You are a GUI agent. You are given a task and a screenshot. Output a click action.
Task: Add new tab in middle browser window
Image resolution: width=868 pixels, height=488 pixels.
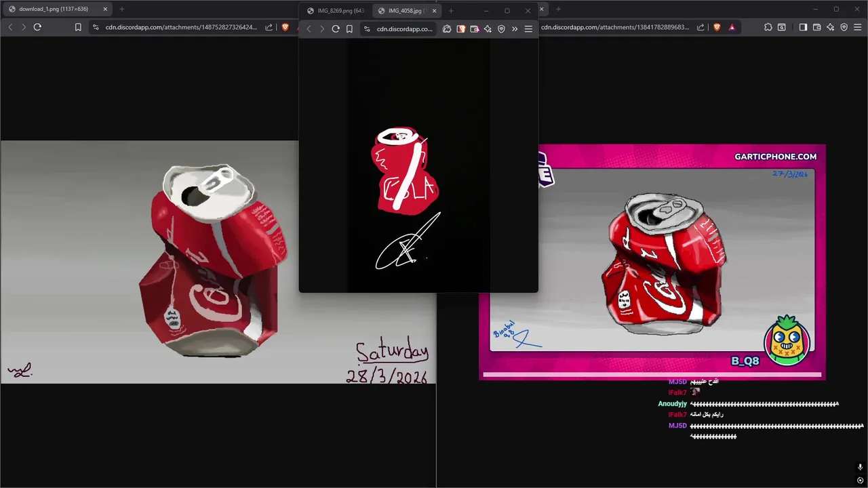(451, 11)
